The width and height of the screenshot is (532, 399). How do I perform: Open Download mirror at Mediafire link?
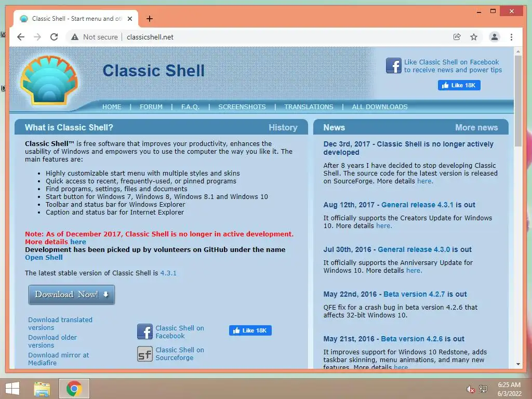(x=58, y=359)
